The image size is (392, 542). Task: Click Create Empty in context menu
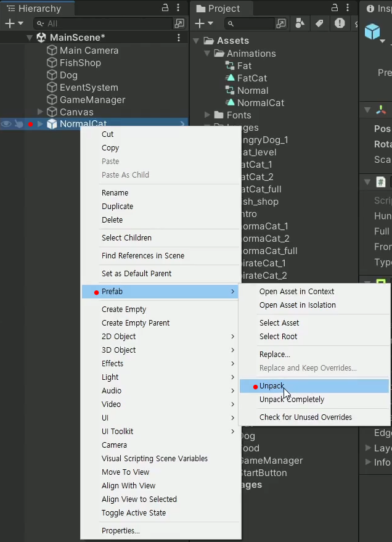pos(161,310)
